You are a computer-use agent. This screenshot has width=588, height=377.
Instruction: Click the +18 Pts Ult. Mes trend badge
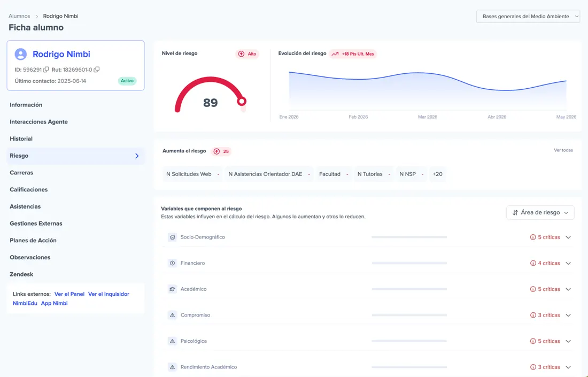click(x=353, y=54)
